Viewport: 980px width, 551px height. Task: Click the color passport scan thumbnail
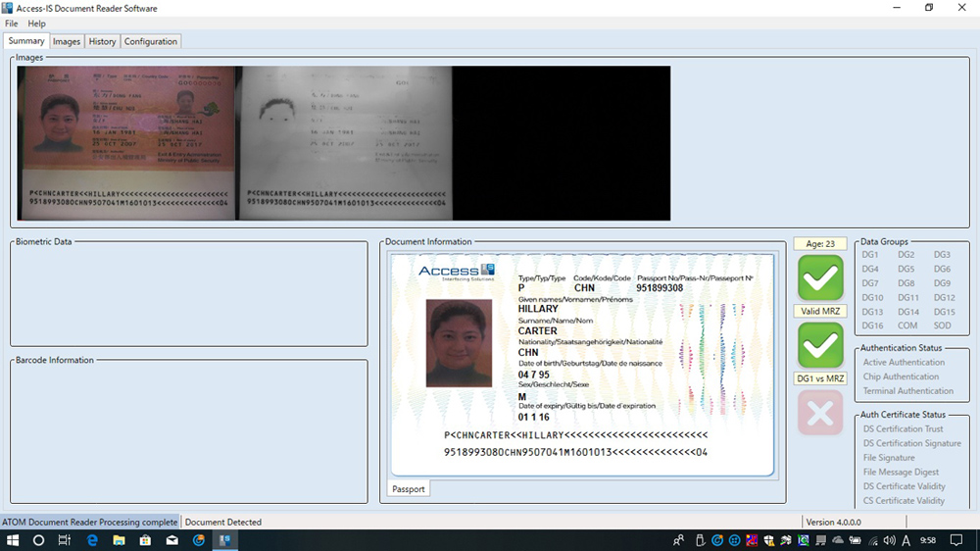(x=126, y=143)
